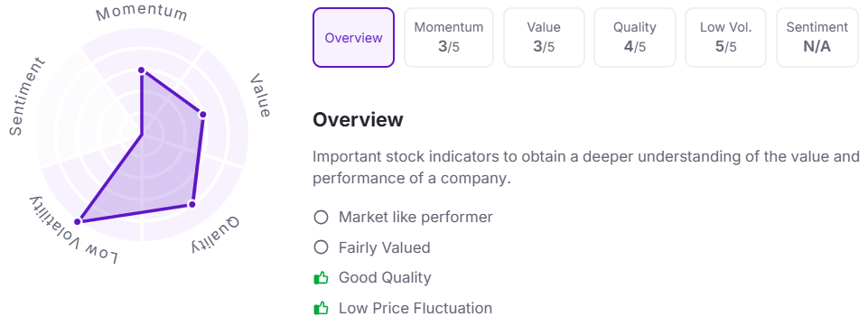The width and height of the screenshot is (868, 326).
Task: Click the Low Volatility data point on chart
Action: coord(78,221)
